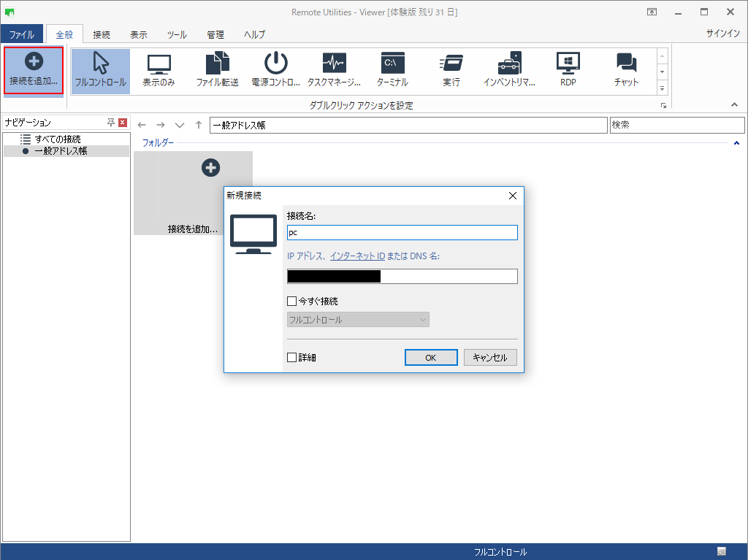Open the 接続 menu
The width and height of the screenshot is (748, 560).
[100, 34]
